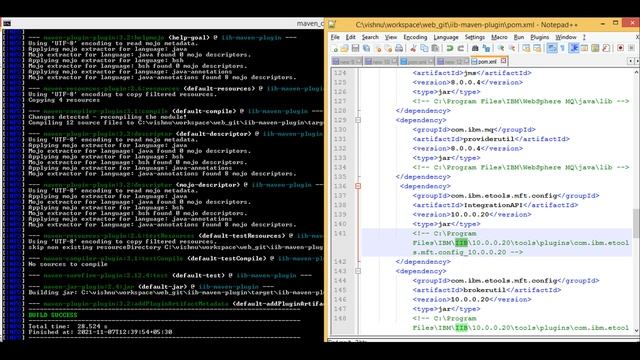
Task: Click the Zoom In toolbar icon
Action: tap(501, 49)
